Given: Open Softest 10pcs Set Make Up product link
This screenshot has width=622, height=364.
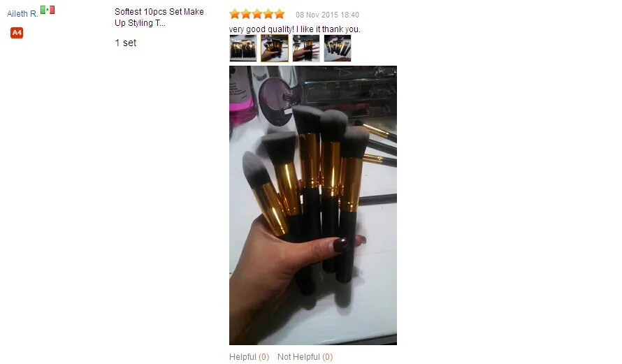Looking at the screenshot, I should [159, 17].
